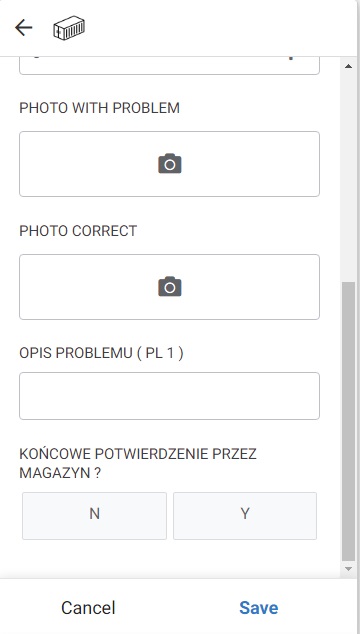The height and width of the screenshot is (634, 360).
Task: Click the OPIS PROBLEMU ( PL 1 ) label
Action: 101,353
